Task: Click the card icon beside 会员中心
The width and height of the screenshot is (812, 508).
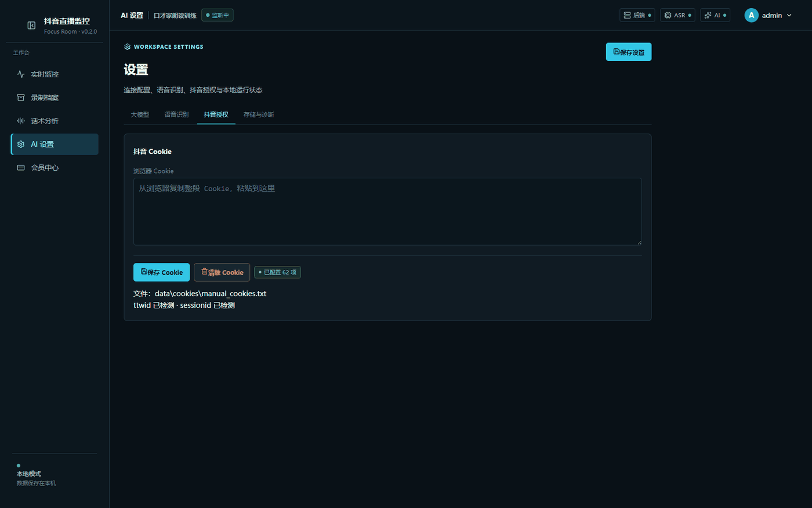Action: [21, 168]
